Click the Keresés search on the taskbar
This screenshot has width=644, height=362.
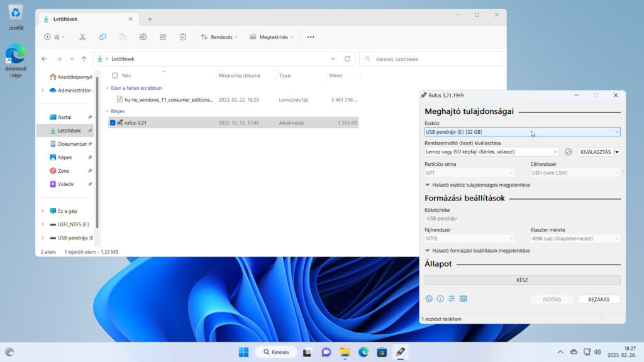tap(277, 352)
